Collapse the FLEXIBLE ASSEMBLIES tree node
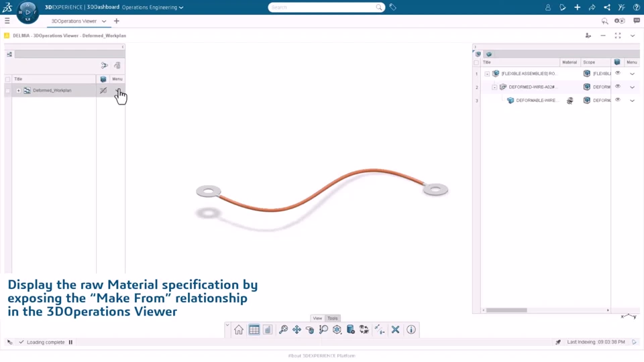The image size is (644, 362). tap(487, 74)
